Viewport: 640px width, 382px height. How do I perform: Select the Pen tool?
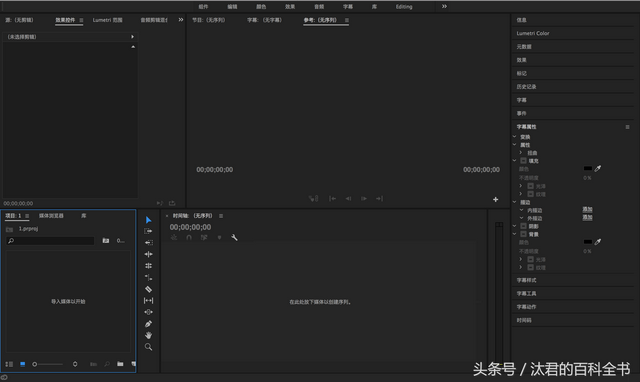pyautogui.click(x=149, y=324)
